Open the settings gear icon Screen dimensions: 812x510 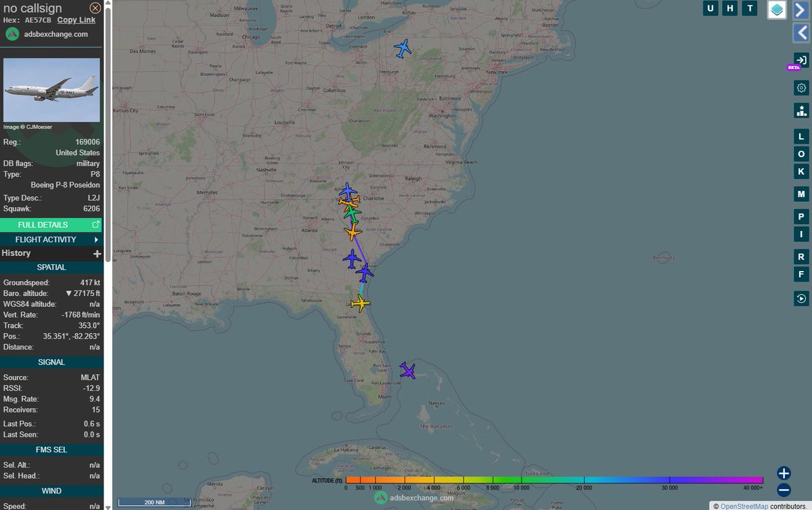pyautogui.click(x=801, y=87)
